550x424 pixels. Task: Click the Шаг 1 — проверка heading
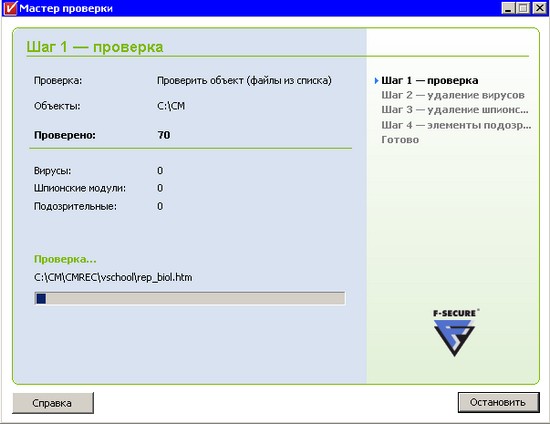click(x=95, y=47)
